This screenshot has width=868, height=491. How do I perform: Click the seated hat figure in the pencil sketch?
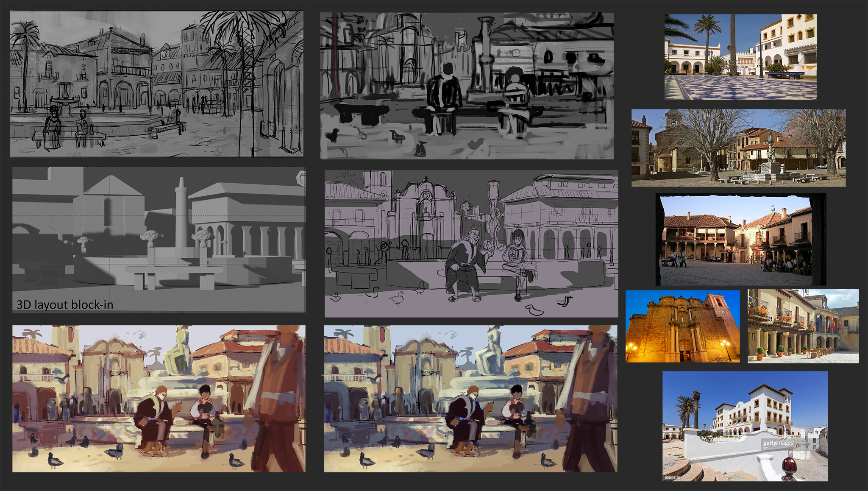pyautogui.click(x=53, y=127)
